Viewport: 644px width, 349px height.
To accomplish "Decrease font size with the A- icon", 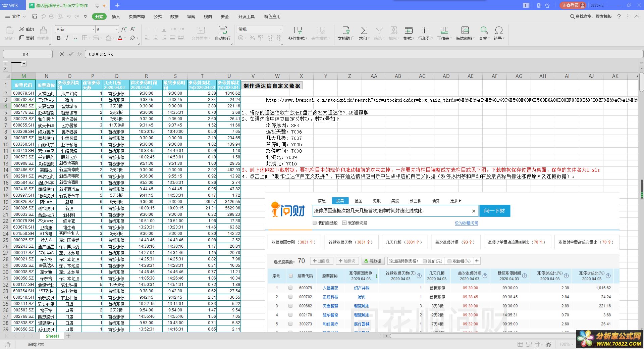I will pyautogui.click(x=132, y=29).
